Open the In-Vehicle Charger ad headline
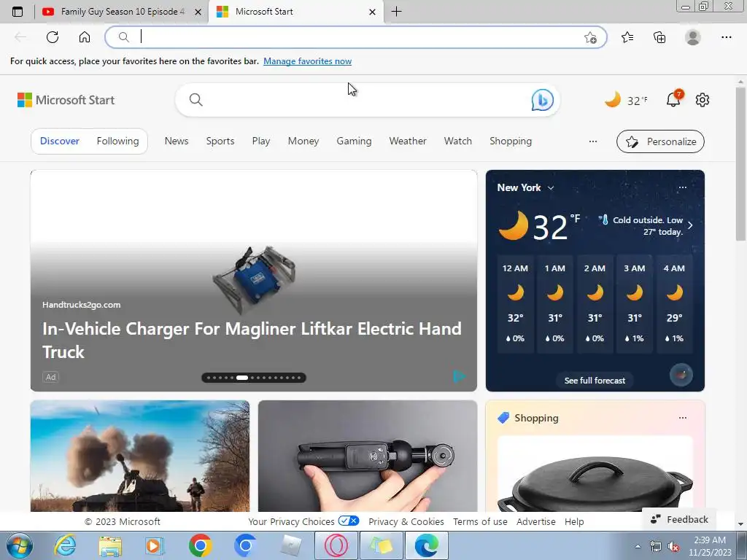The height and width of the screenshot is (560, 747). (x=252, y=340)
